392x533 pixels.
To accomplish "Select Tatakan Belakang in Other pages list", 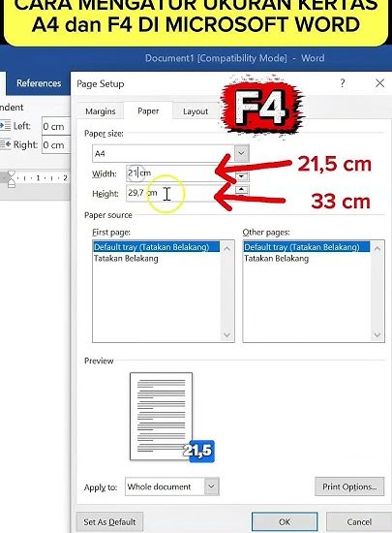I will pos(276,259).
